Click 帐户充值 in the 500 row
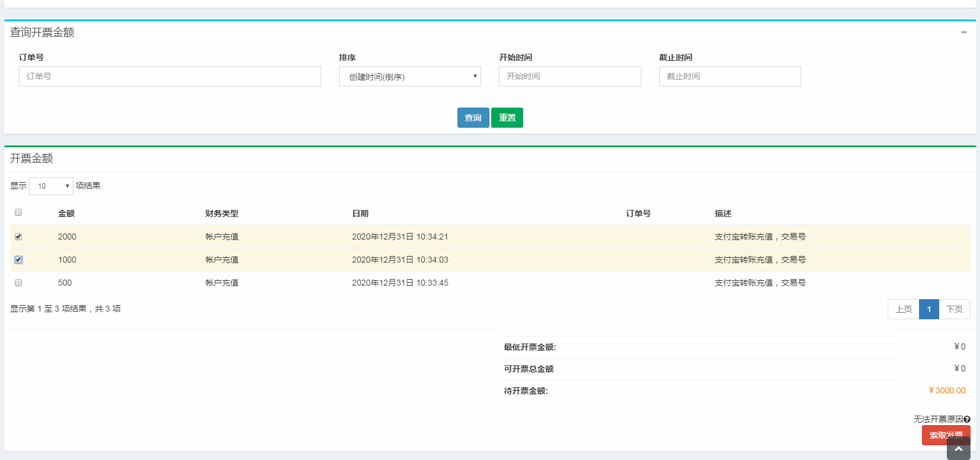Image resolution: width=980 pixels, height=460 pixels. pyautogui.click(x=222, y=283)
